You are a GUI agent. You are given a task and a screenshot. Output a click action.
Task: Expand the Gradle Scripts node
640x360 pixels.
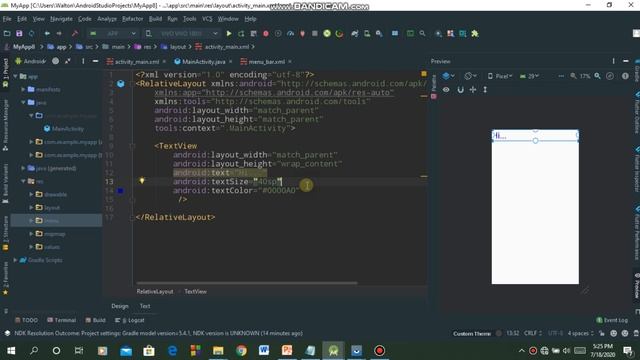pos(16,260)
